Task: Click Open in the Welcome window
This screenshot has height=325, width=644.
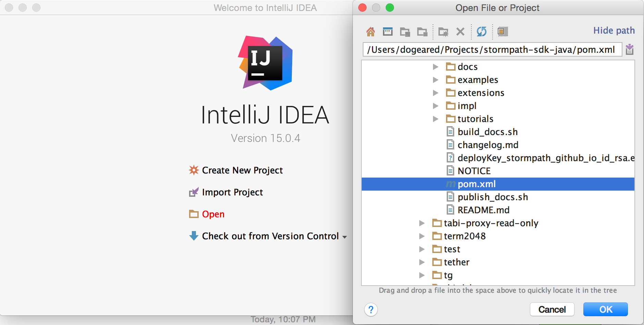Action: tap(213, 214)
